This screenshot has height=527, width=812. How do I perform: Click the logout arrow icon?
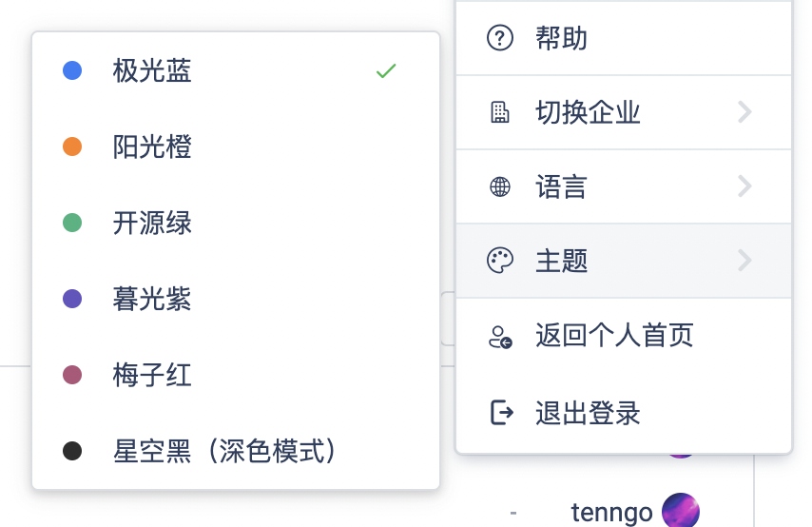click(502, 413)
